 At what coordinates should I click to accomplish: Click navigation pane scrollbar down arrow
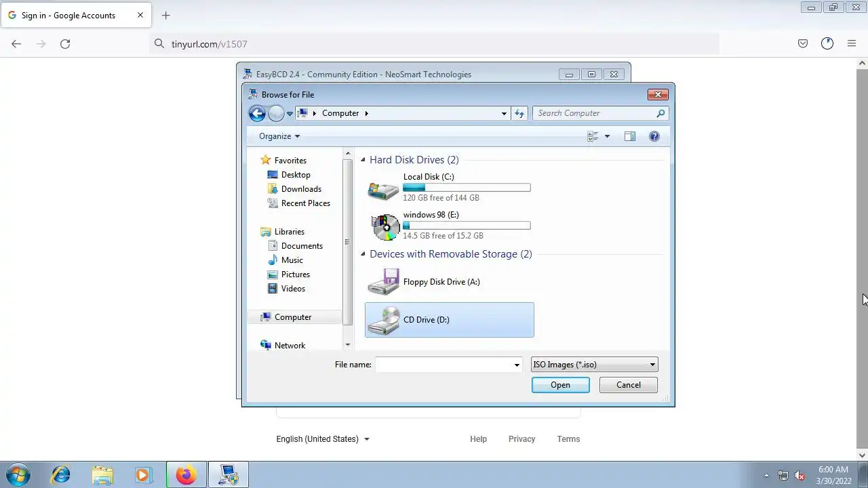[348, 345]
